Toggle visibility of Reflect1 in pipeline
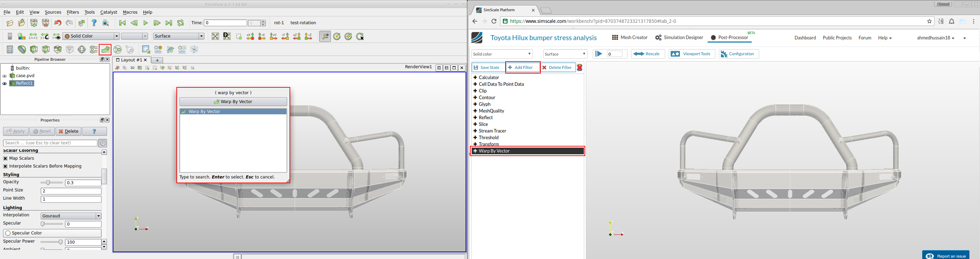The width and height of the screenshot is (980, 259). (x=4, y=84)
